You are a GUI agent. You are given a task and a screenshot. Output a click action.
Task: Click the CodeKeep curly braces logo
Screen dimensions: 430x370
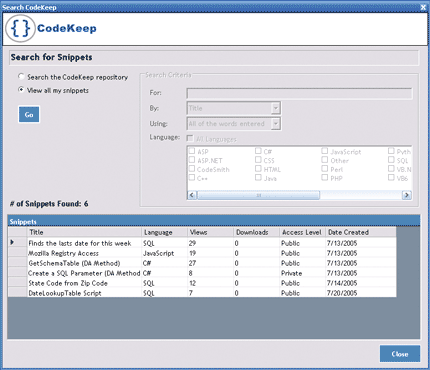pyautogui.click(x=20, y=28)
